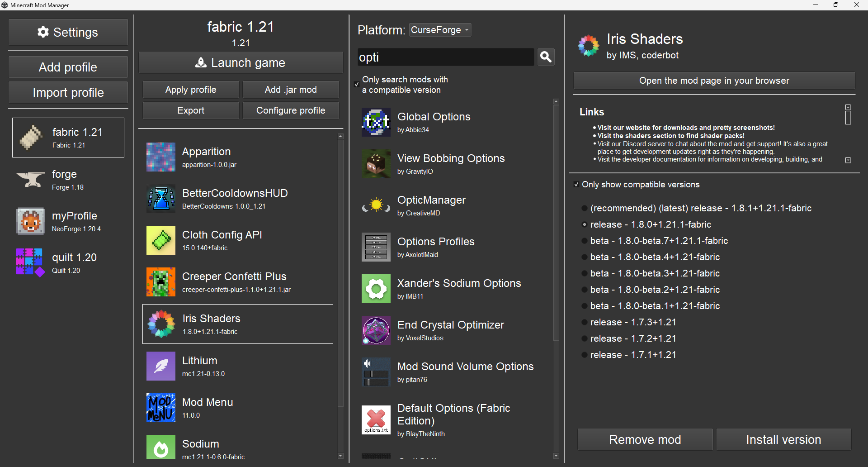Click the BetterCooldownsHUD hourglass icon
The width and height of the screenshot is (868, 467).
point(160,199)
